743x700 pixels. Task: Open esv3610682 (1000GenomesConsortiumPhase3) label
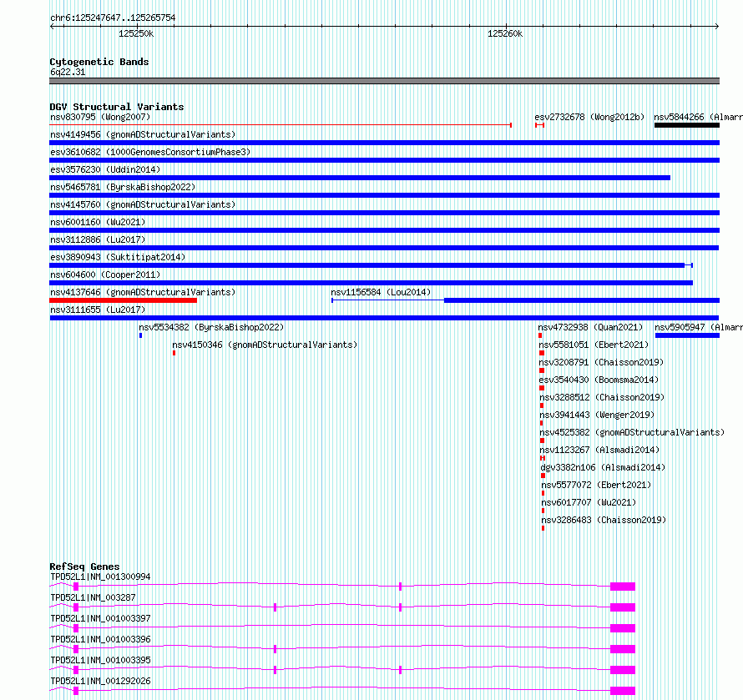click(x=150, y=152)
